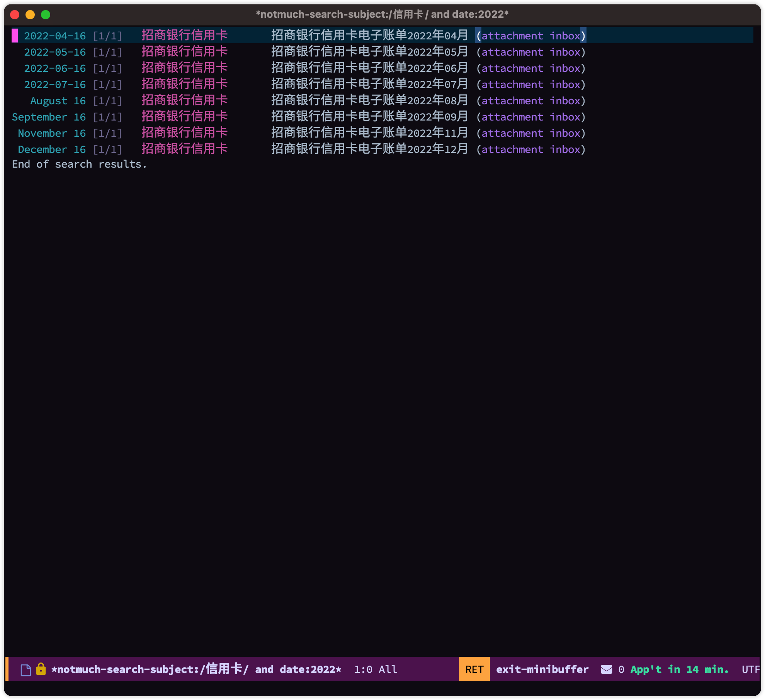Image resolution: width=765 pixels, height=700 pixels.
Task: Click the read-only lock icon in the mode line
Action: pos(41,669)
